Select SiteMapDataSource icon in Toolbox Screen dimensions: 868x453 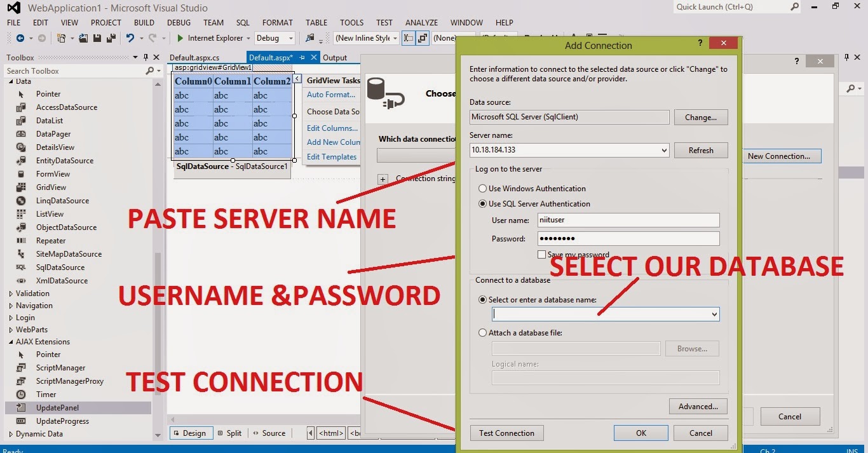coord(21,254)
